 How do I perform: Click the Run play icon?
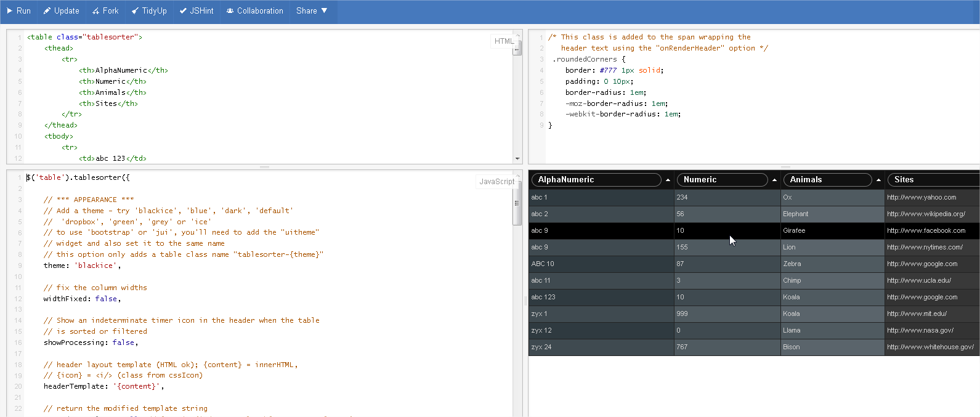pos(9,11)
